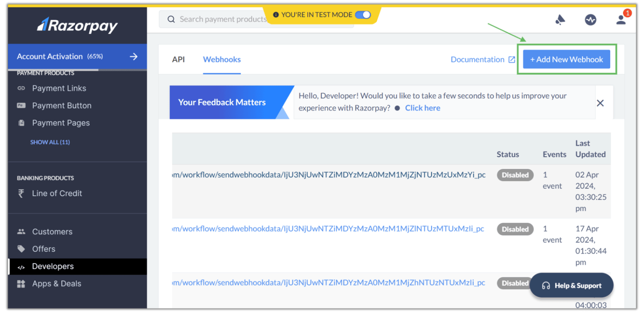Select the Payment Links chain icon

[x=22, y=88]
